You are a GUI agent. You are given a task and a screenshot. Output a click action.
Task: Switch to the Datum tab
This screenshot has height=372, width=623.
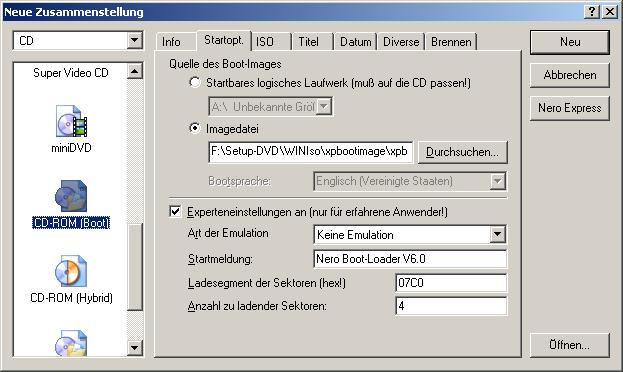tap(356, 42)
